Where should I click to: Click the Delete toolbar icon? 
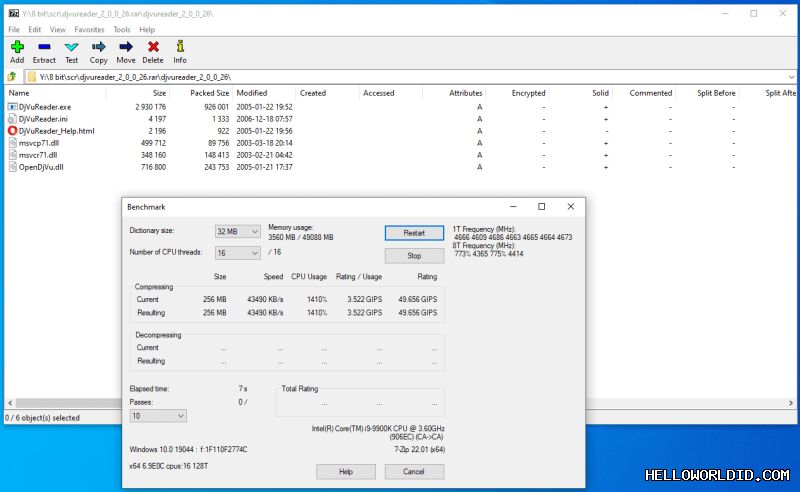tap(153, 47)
